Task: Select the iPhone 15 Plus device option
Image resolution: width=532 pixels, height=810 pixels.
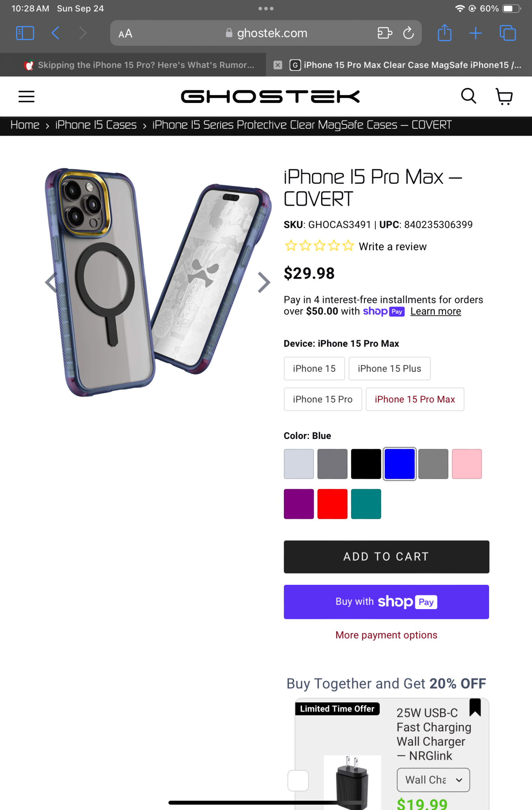Action: click(x=389, y=369)
